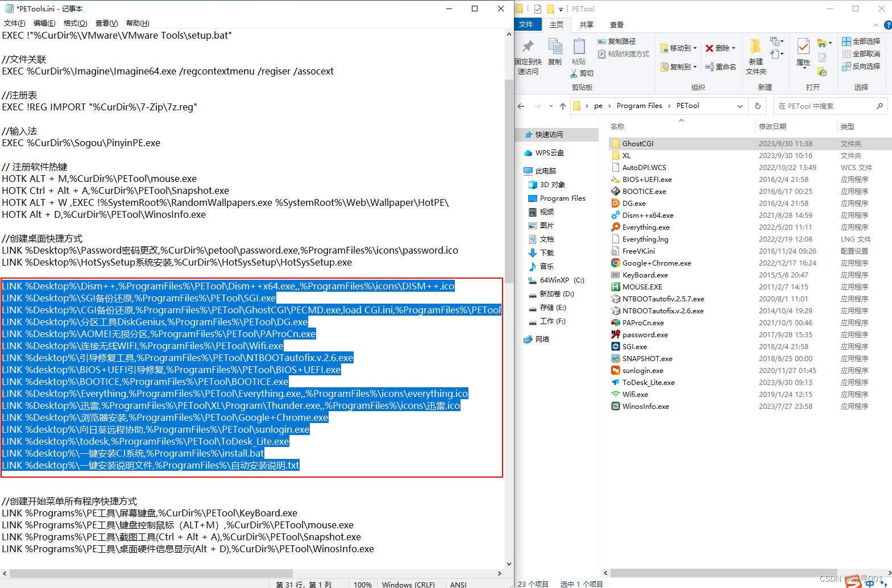The image size is (892, 588).
Task: Click Notepad horizontal scrollbar thumb
Action: click(151, 573)
